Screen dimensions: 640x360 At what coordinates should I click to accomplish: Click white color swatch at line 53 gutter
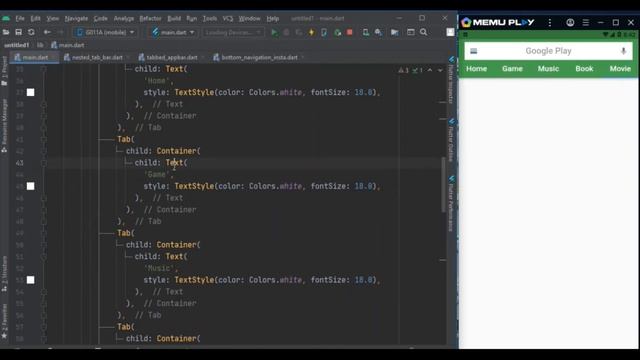[x=31, y=280]
